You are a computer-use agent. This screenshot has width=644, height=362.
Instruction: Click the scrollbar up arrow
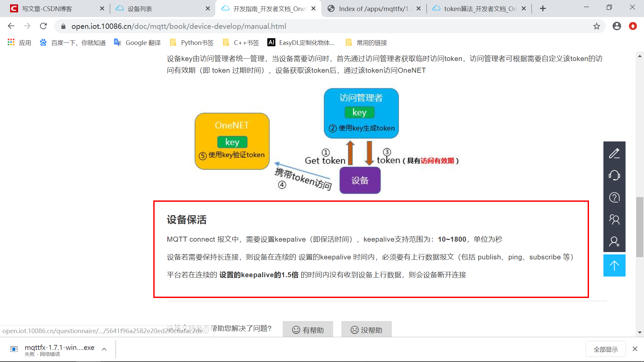coord(640,56)
